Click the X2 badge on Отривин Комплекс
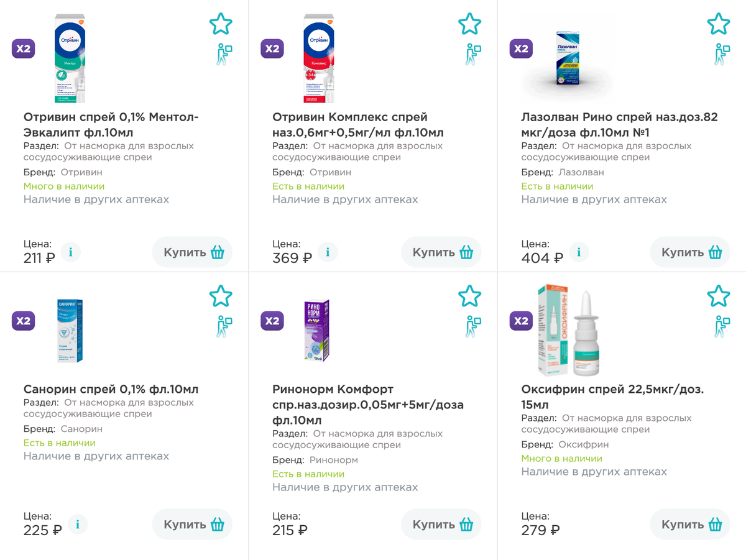Image resolution: width=746 pixels, height=560 pixels. pos(272,48)
